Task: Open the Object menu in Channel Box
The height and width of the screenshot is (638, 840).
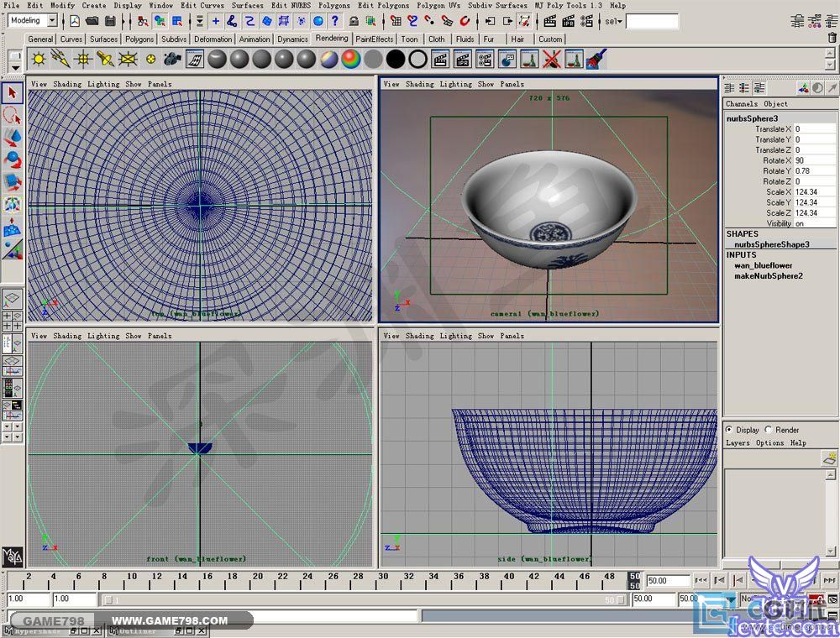Action: click(775, 104)
